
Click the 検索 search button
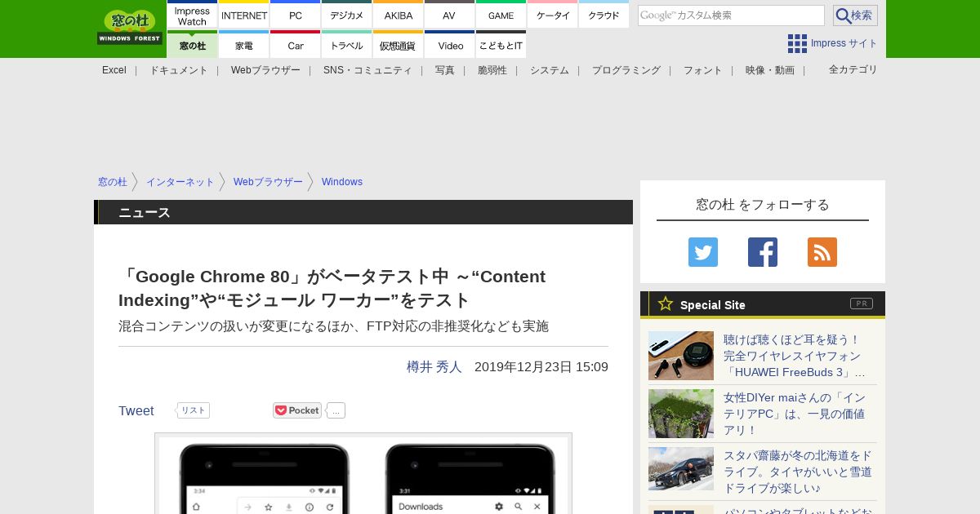tap(855, 16)
